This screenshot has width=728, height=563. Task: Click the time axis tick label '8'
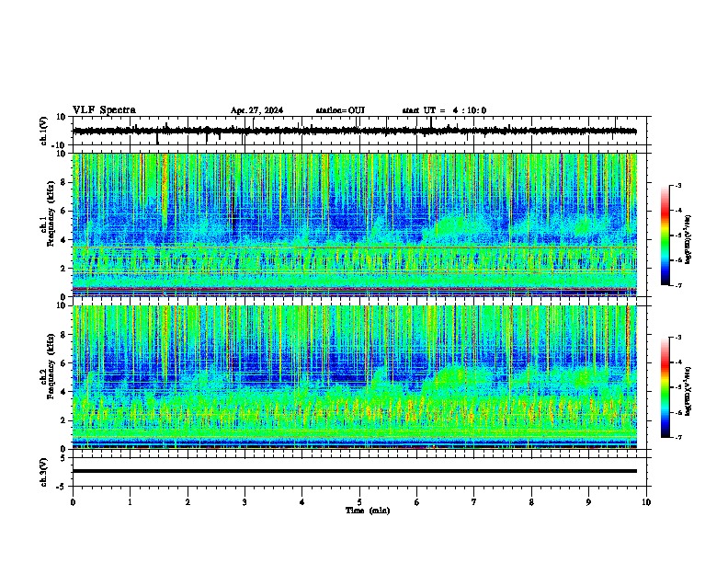531,502
